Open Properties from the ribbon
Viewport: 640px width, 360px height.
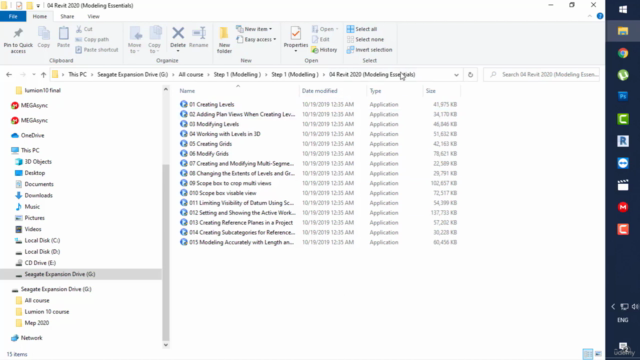(296, 38)
